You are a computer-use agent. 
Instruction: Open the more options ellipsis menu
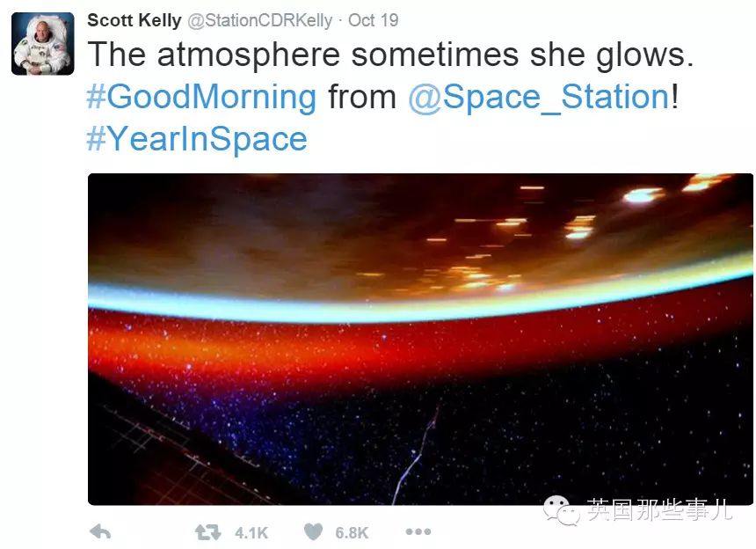tap(418, 531)
